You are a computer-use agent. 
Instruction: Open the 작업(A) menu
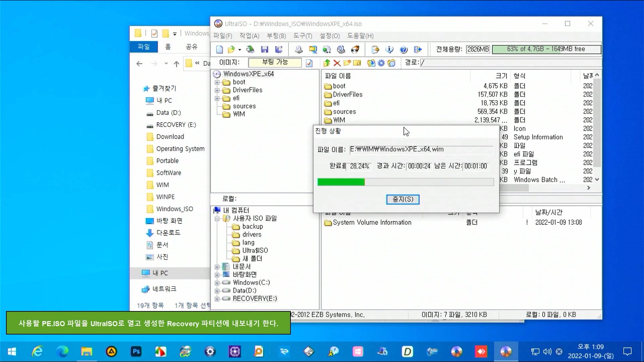coord(249,36)
